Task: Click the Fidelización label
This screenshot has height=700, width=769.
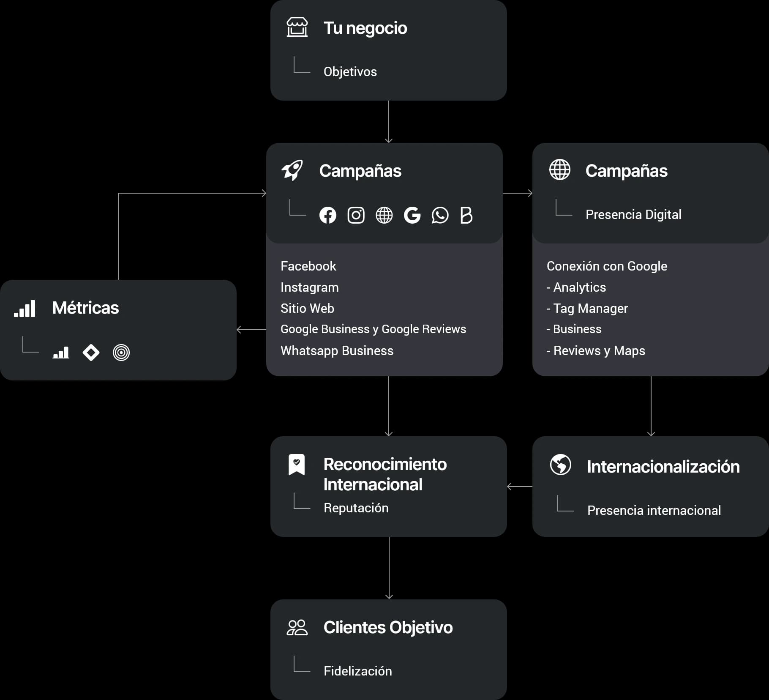Action: click(357, 671)
